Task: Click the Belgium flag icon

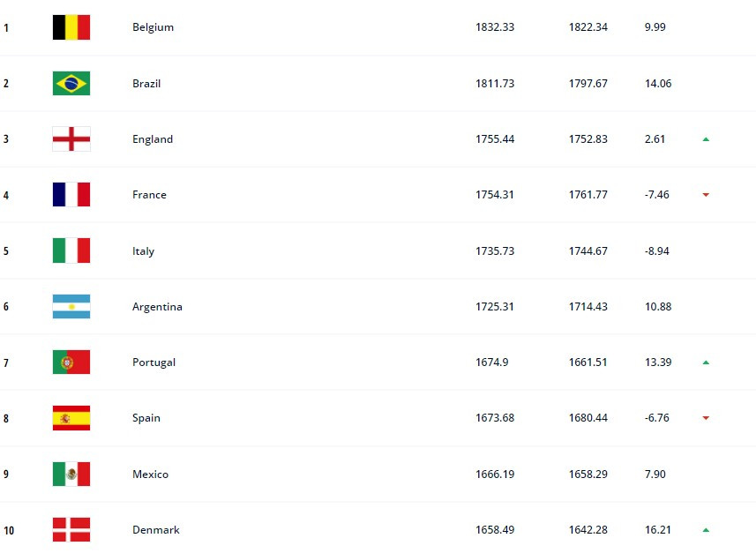Action: pos(71,27)
